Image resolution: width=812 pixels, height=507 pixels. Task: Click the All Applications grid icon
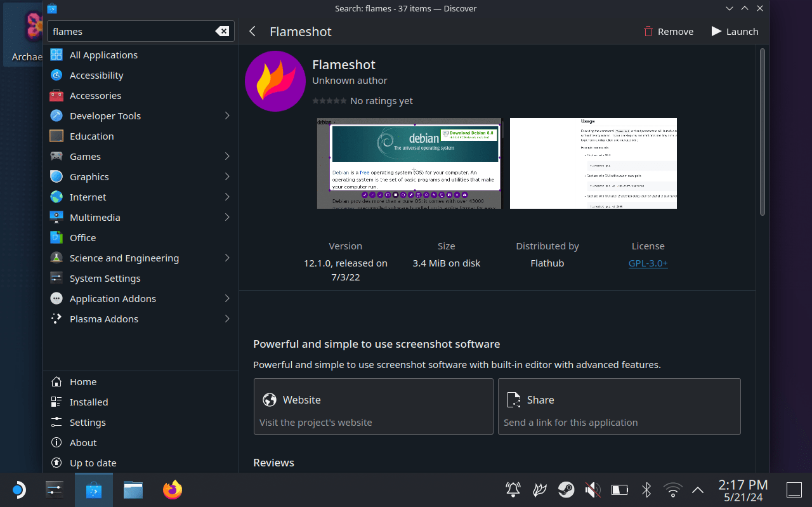pyautogui.click(x=56, y=55)
